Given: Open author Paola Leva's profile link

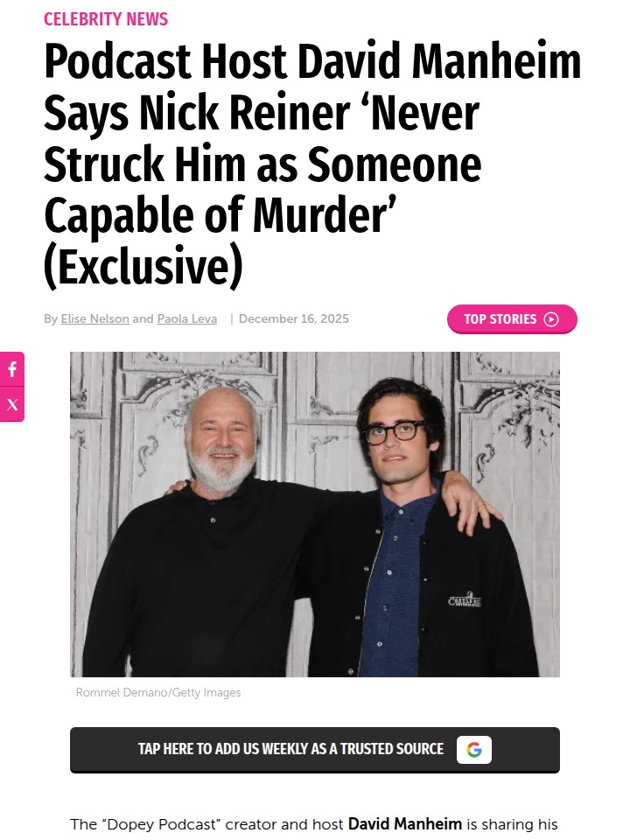Looking at the screenshot, I should pos(187,318).
